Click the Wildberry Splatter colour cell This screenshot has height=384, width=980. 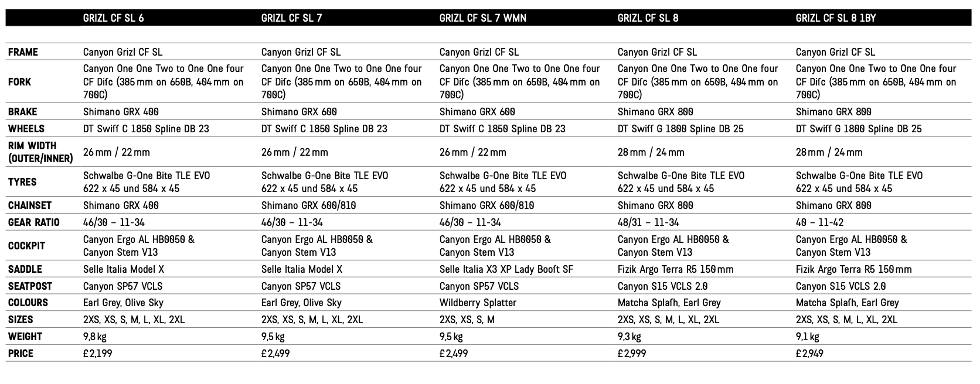478,303
